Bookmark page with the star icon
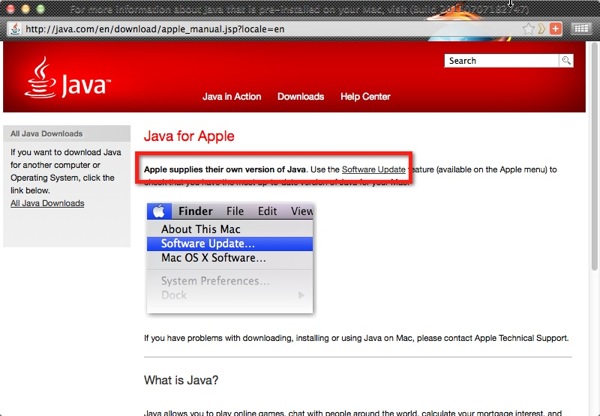This screenshot has height=416, width=600. (528, 29)
